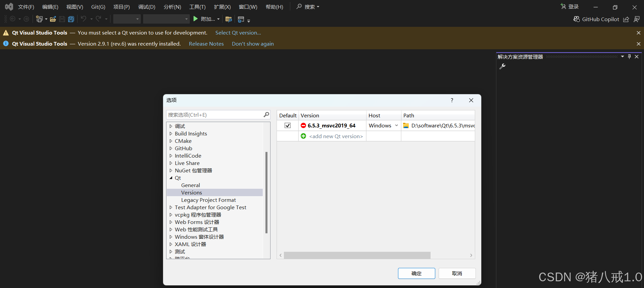The image size is (644, 288).
Task: Open the 编辑(E) menu
Action: click(50, 7)
